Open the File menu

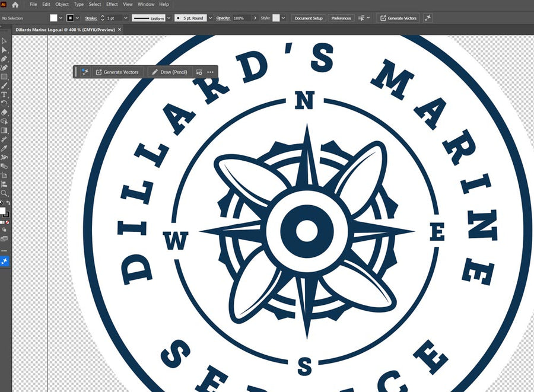coord(33,4)
